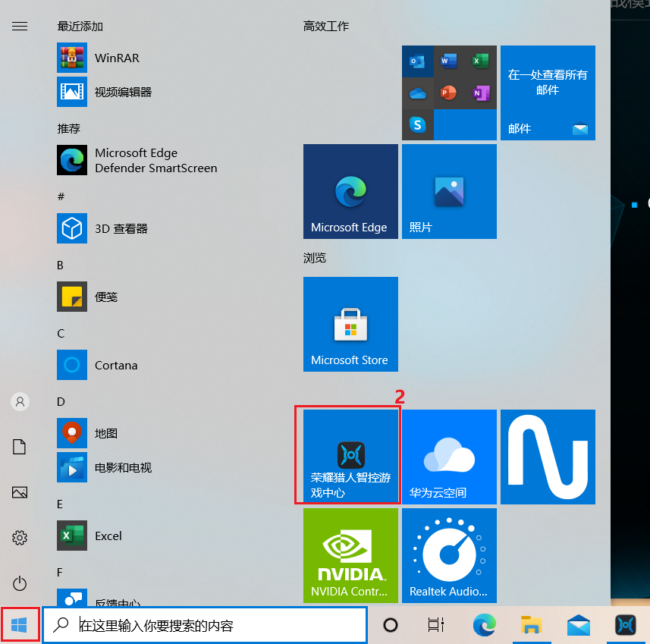Open Task View from the taskbar
Image resolution: width=650 pixels, height=644 pixels.
click(435, 625)
